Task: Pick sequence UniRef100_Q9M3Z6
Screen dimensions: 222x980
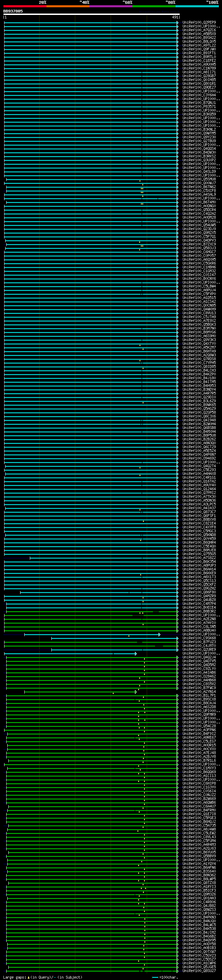Action: point(199,894)
